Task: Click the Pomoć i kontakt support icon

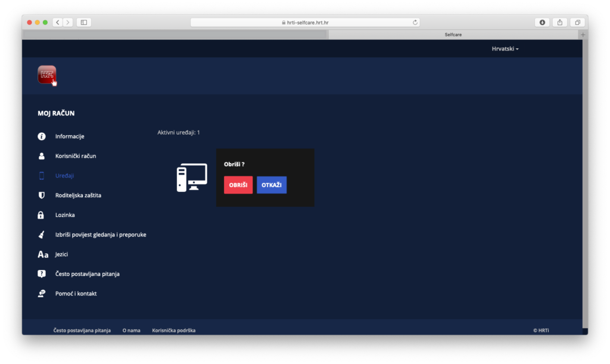Action: [42, 294]
